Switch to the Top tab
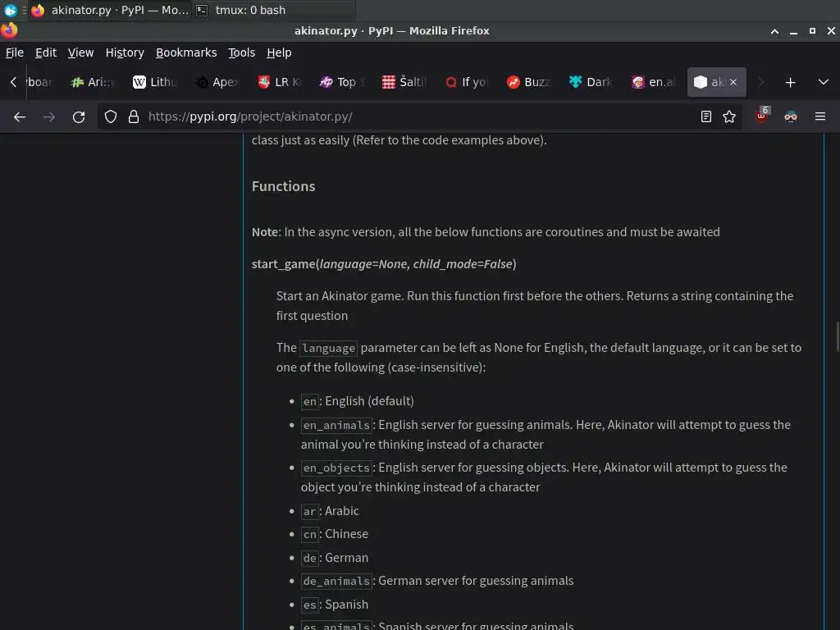This screenshot has width=840, height=630. point(342,82)
